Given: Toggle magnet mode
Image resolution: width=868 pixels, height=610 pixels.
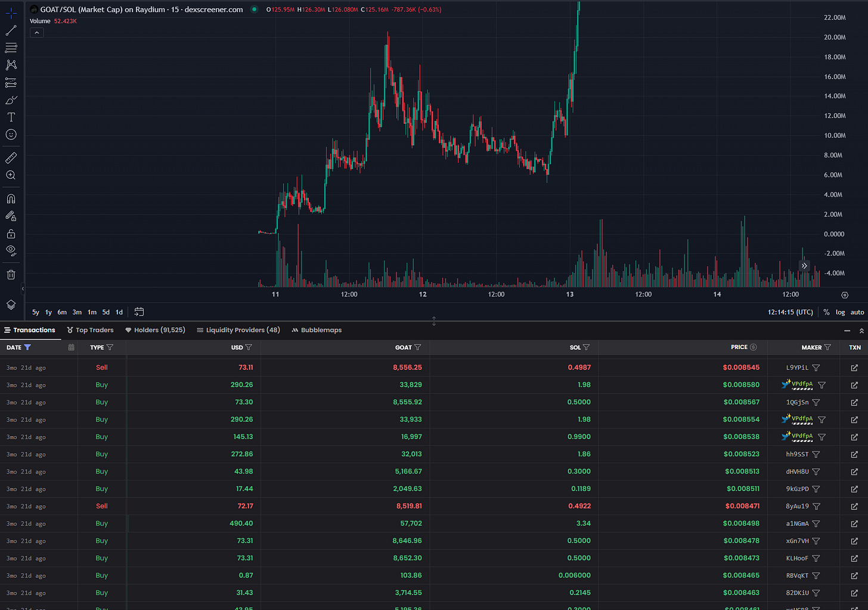Looking at the screenshot, I should pyautogui.click(x=11, y=199).
